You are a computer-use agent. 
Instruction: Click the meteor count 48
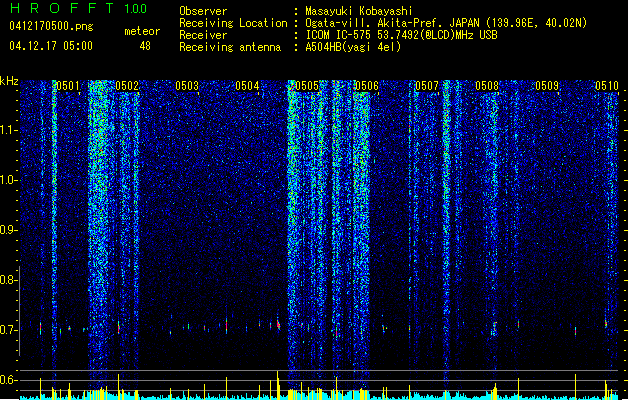coord(145,46)
